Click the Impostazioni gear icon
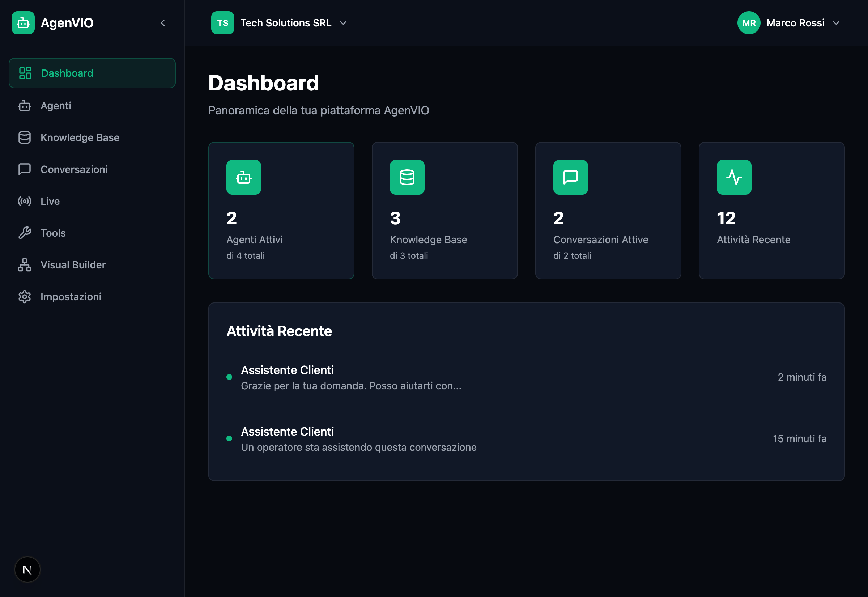868x597 pixels. pyautogui.click(x=24, y=296)
